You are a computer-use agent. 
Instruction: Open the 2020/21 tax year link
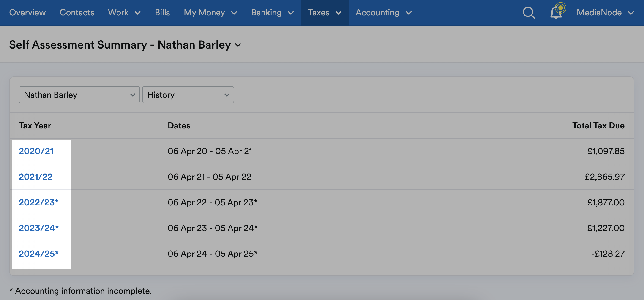[x=36, y=151]
